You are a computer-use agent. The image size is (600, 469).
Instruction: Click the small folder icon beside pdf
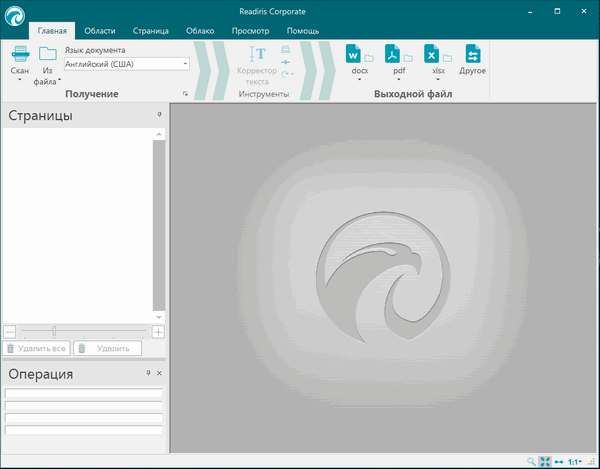408,58
